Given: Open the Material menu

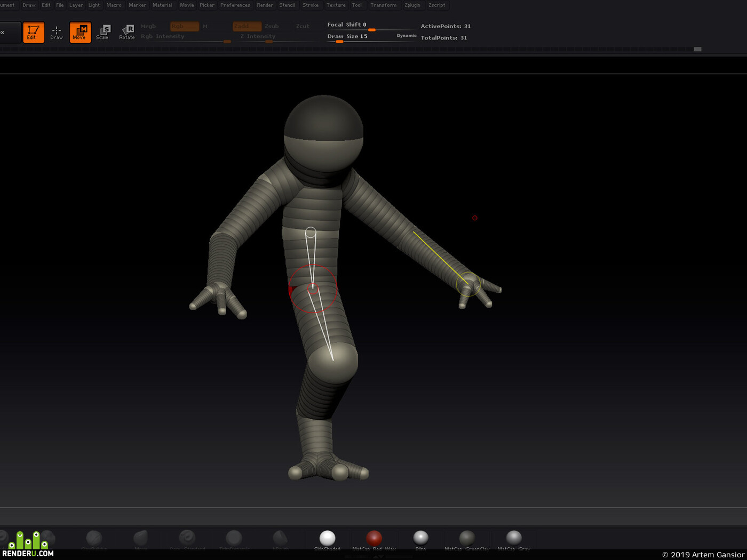Looking at the screenshot, I should point(162,5).
